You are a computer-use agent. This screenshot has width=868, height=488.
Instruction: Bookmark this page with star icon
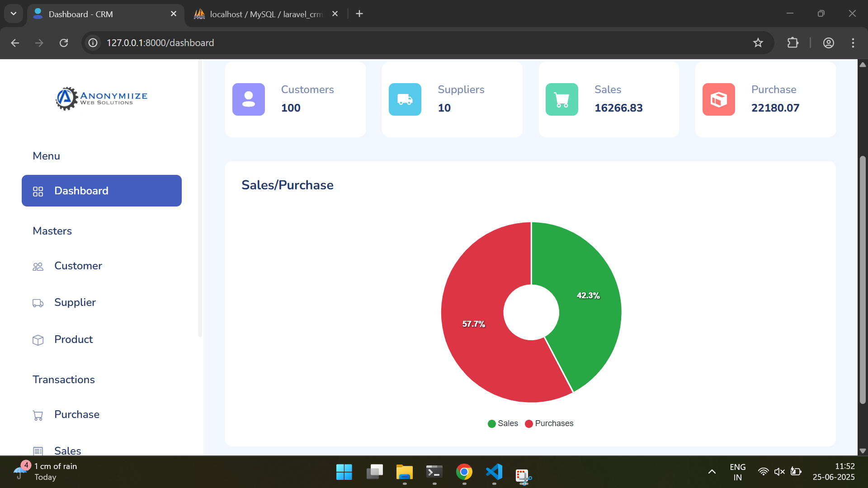click(x=758, y=43)
